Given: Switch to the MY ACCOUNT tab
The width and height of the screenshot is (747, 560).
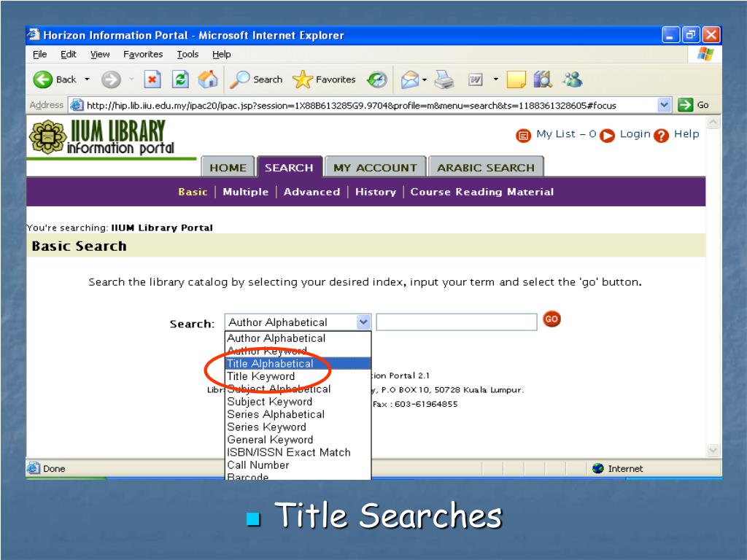Looking at the screenshot, I should pos(376,167).
